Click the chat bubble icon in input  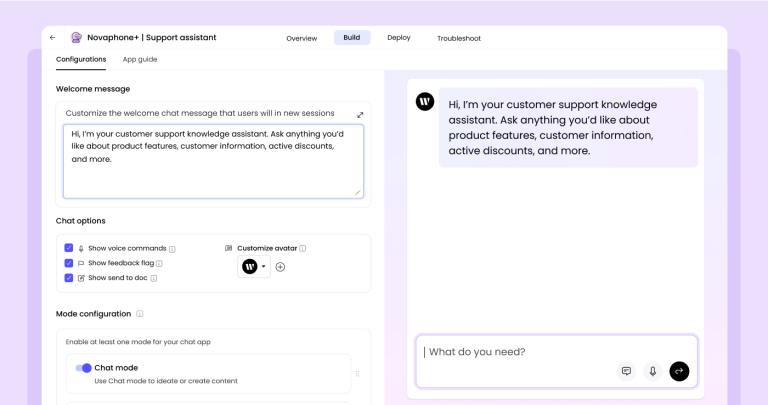coord(626,371)
